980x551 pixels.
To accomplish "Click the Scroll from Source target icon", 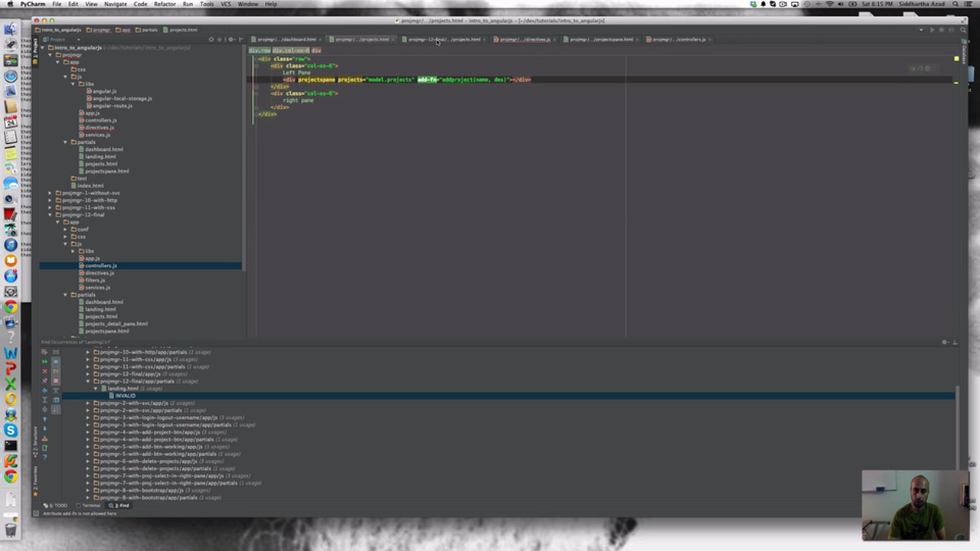I will (x=211, y=39).
